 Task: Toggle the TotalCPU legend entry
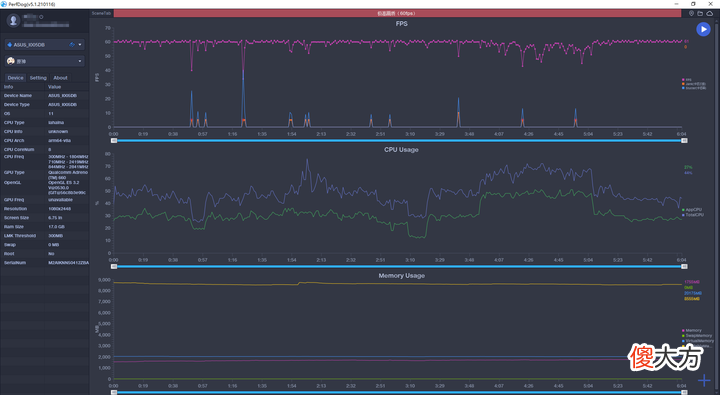(692, 214)
